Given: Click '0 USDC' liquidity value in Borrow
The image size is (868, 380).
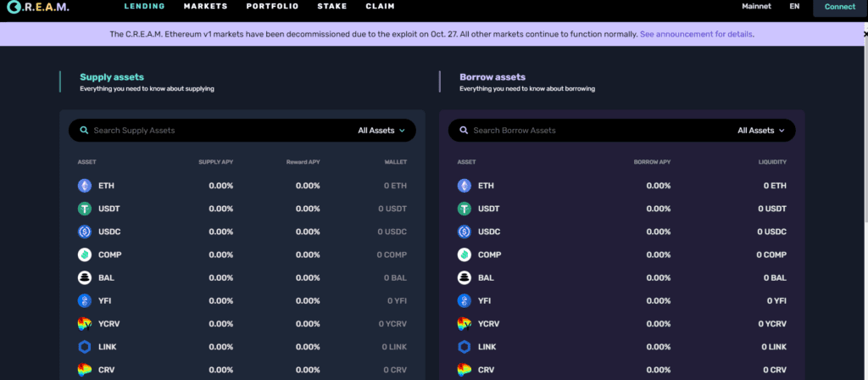Looking at the screenshot, I should [772, 232].
